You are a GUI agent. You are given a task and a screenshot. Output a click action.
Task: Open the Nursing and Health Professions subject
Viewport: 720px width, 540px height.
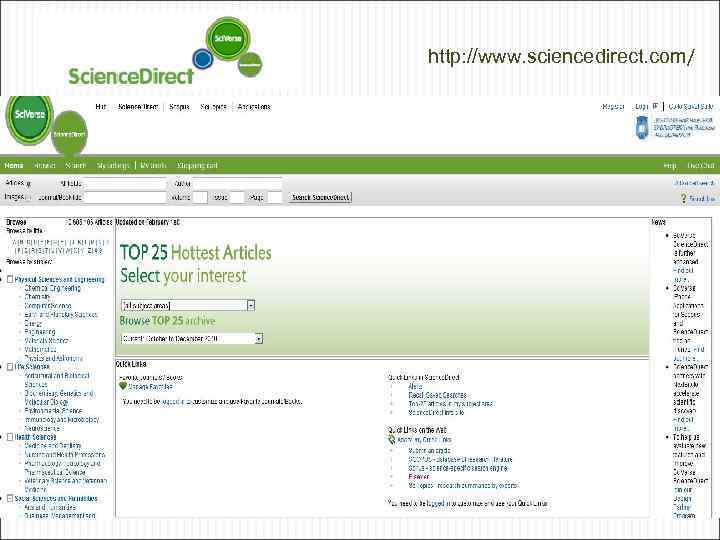[65, 455]
